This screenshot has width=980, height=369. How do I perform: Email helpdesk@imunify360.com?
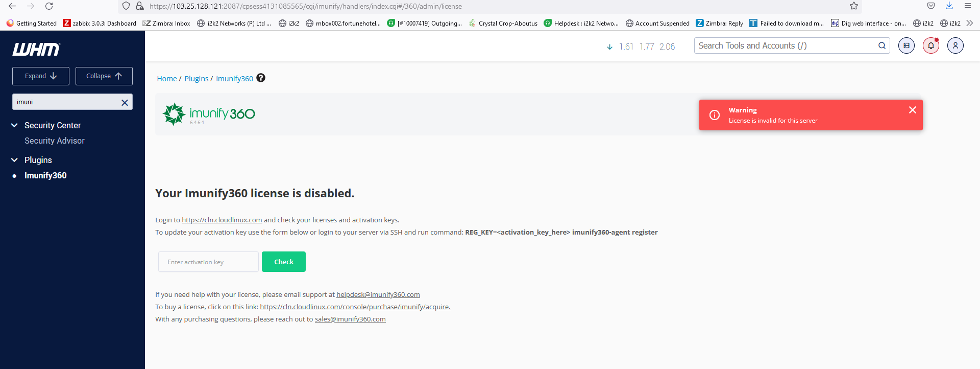tap(378, 294)
